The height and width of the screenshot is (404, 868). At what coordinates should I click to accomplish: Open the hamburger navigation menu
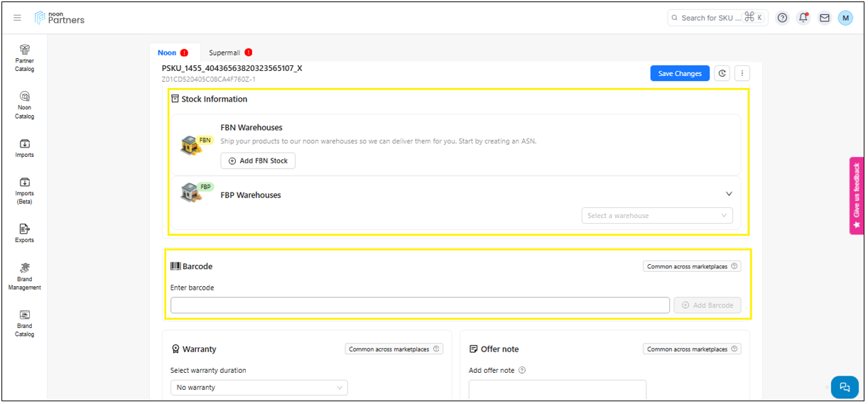[x=18, y=18]
